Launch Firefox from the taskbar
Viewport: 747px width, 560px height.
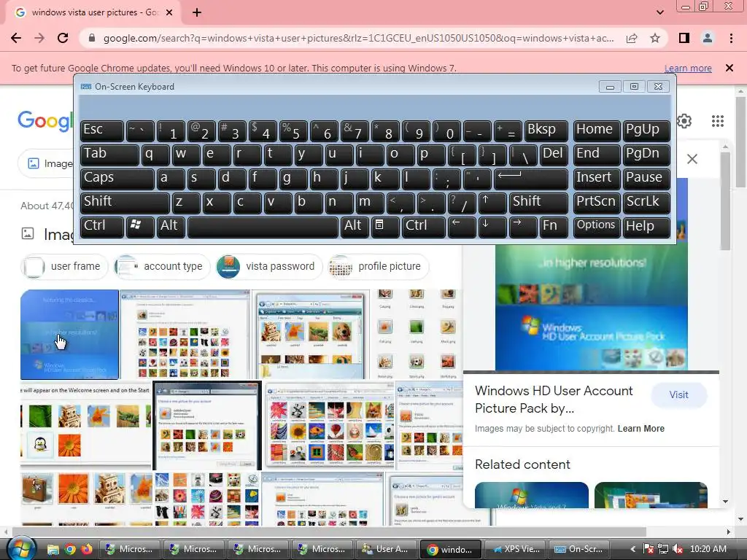coord(87,550)
